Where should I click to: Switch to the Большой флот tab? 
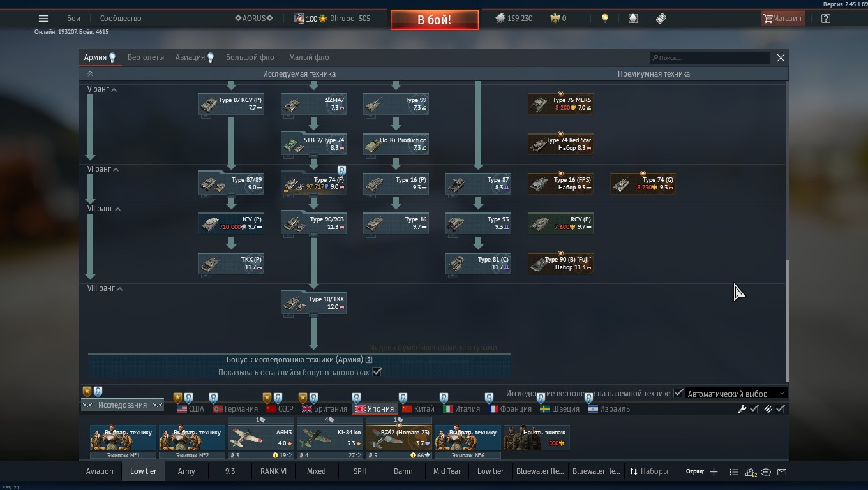point(251,57)
